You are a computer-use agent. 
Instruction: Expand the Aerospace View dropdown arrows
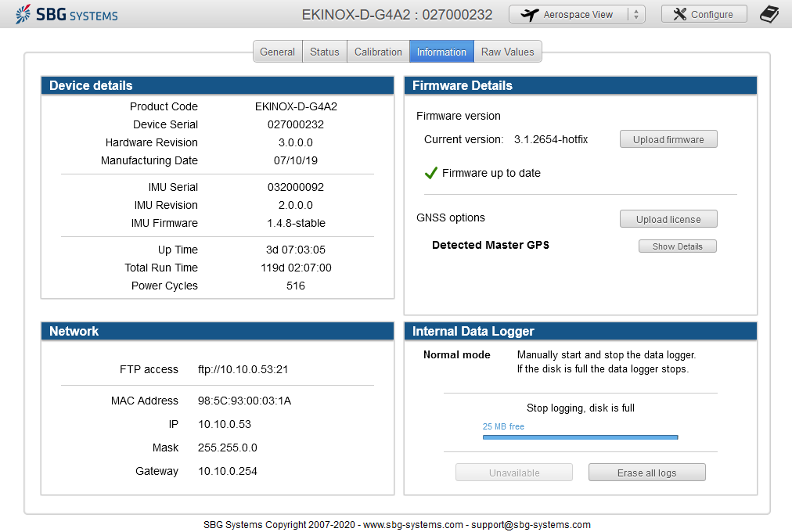pyautogui.click(x=635, y=14)
